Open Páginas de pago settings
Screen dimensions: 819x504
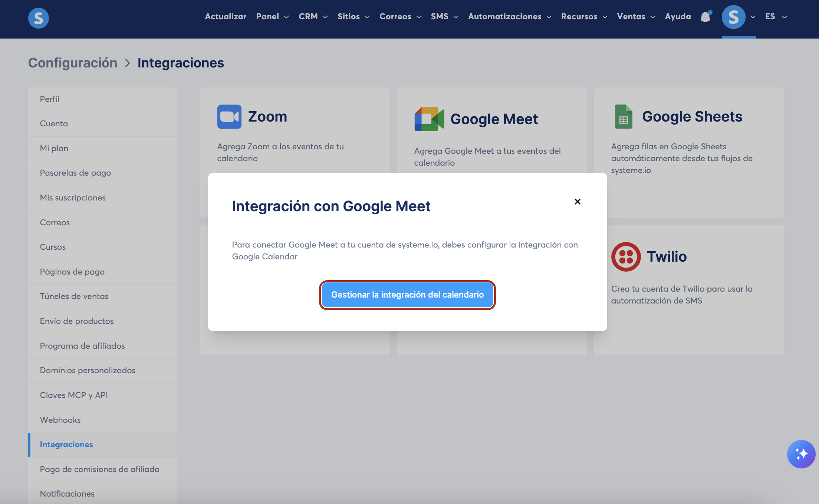pos(102,272)
